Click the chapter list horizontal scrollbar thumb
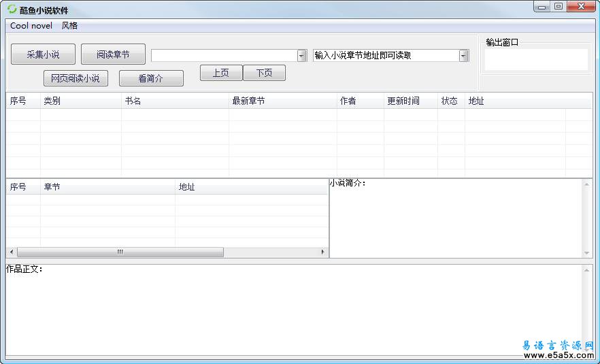Image resolution: width=600 pixels, height=364 pixels. pos(120,252)
